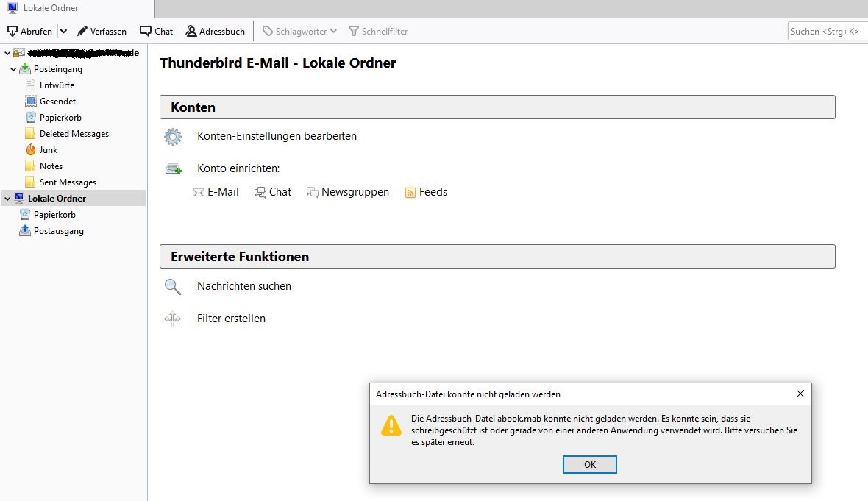Close the Adressbuch-Datei error dialog

coord(800,394)
